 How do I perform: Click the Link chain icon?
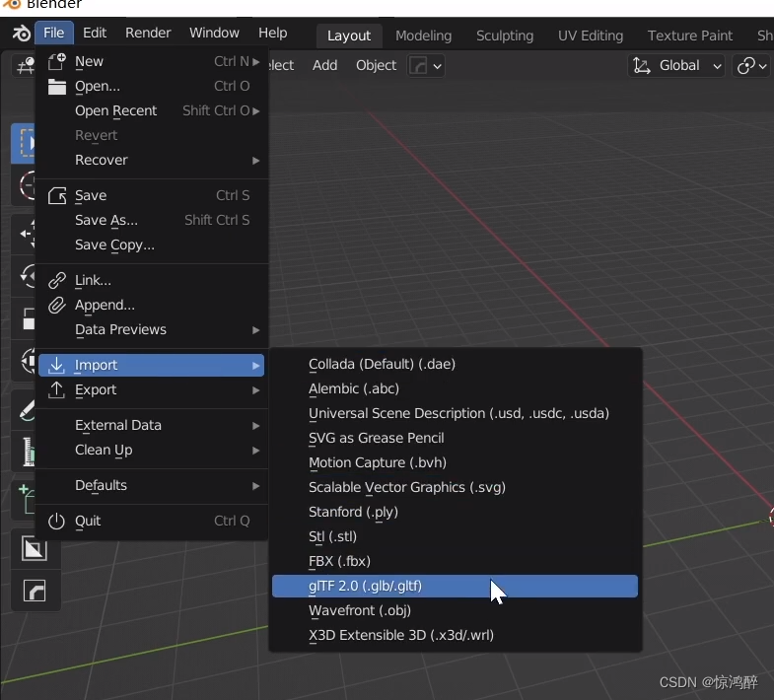57,280
